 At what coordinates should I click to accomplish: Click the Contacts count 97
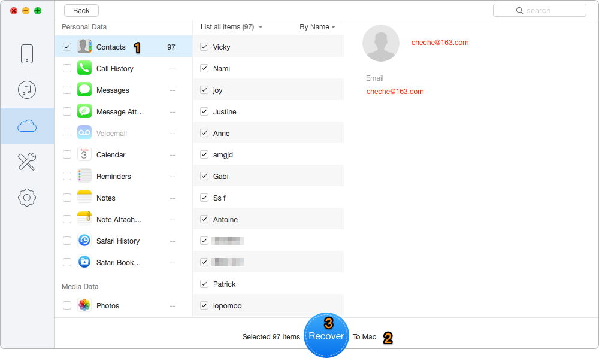click(x=171, y=47)
